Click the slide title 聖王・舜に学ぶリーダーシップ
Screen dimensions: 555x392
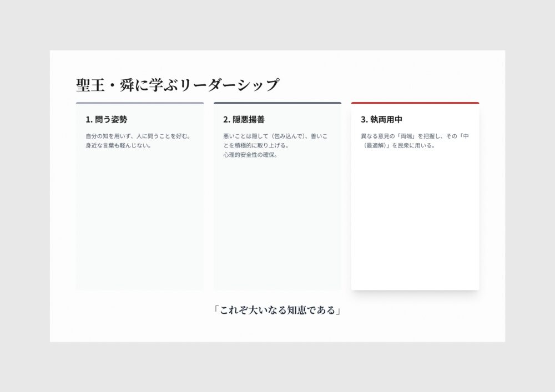[177, 85]
